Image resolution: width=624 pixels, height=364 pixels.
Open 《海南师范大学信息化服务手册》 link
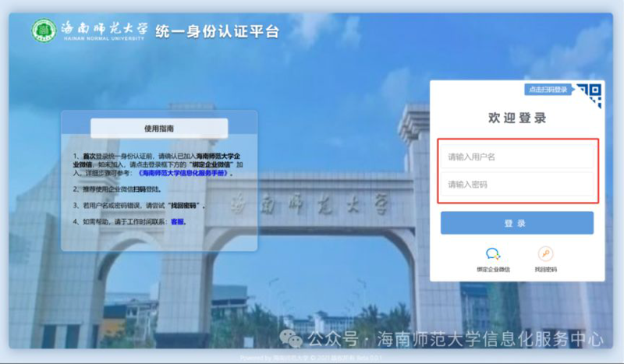coord(184,173)
